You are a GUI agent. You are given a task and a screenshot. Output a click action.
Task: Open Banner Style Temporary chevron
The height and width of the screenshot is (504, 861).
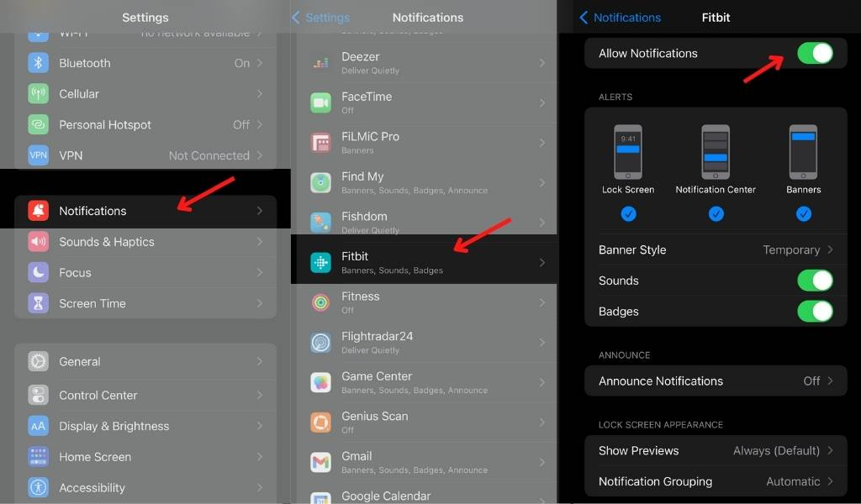pos(830,249)
